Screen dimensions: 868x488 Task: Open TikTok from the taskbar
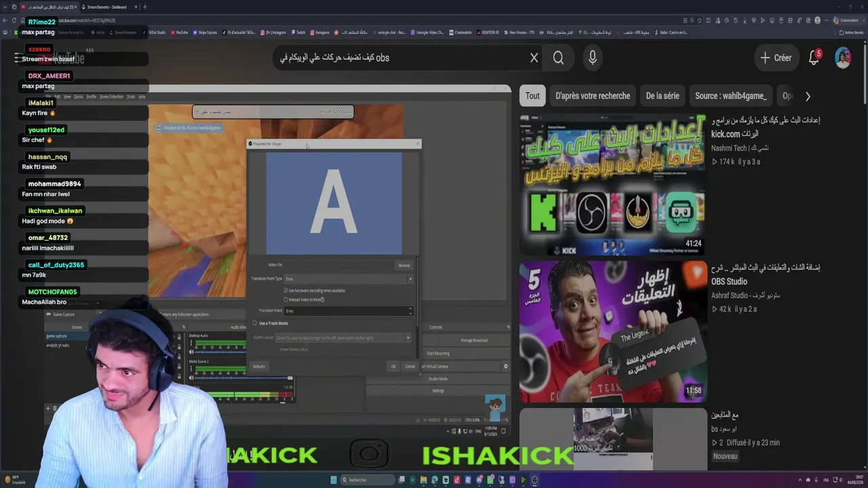point(457,480)
